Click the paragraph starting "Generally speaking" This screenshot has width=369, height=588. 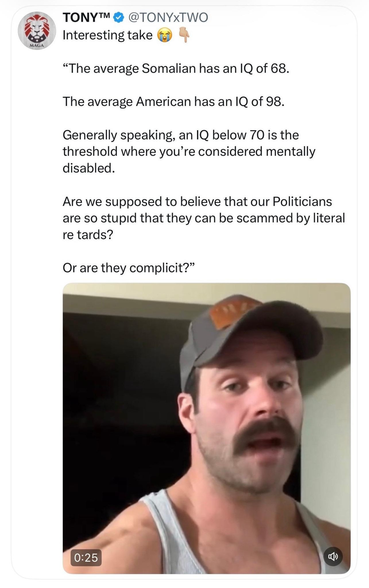click(x=189, y=151)
